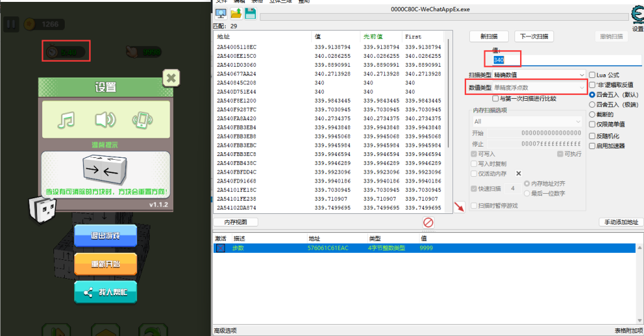Toggle the 仅活动内存 checkbox
The image size is (644, 336).
click(474, 173)
